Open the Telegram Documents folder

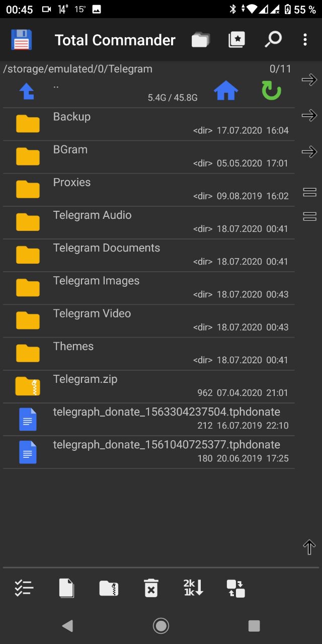(x=149, y=256)
